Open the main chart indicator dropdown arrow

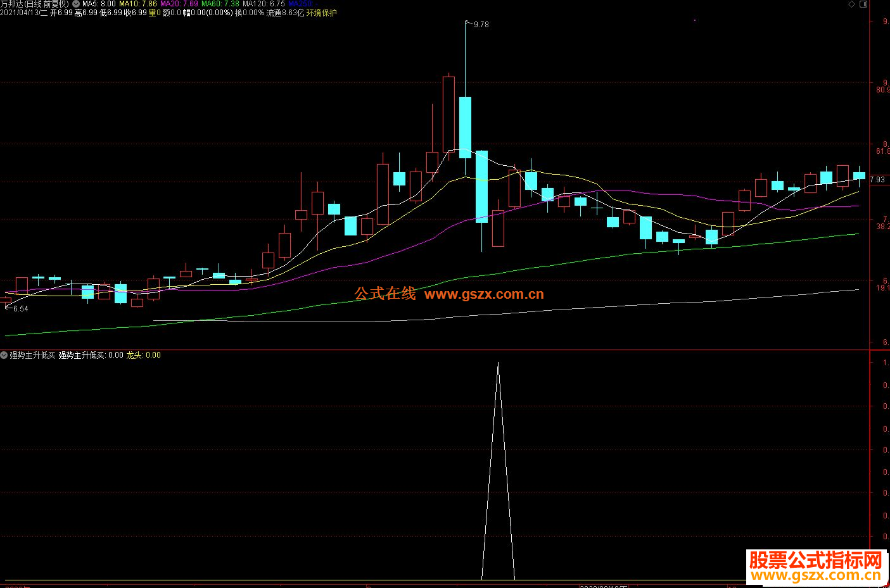click(76, 4)
